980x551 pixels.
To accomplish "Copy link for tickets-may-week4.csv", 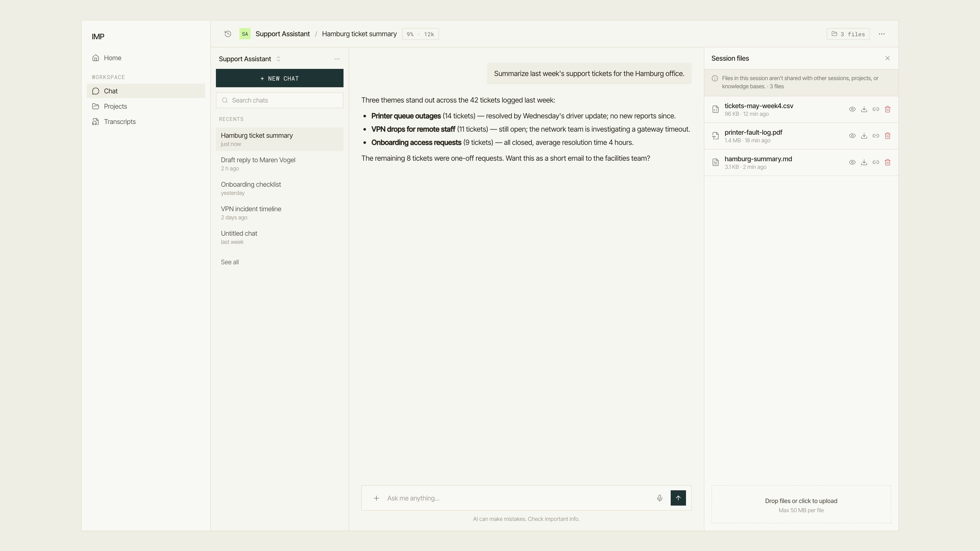I will (x=876, y=109).
